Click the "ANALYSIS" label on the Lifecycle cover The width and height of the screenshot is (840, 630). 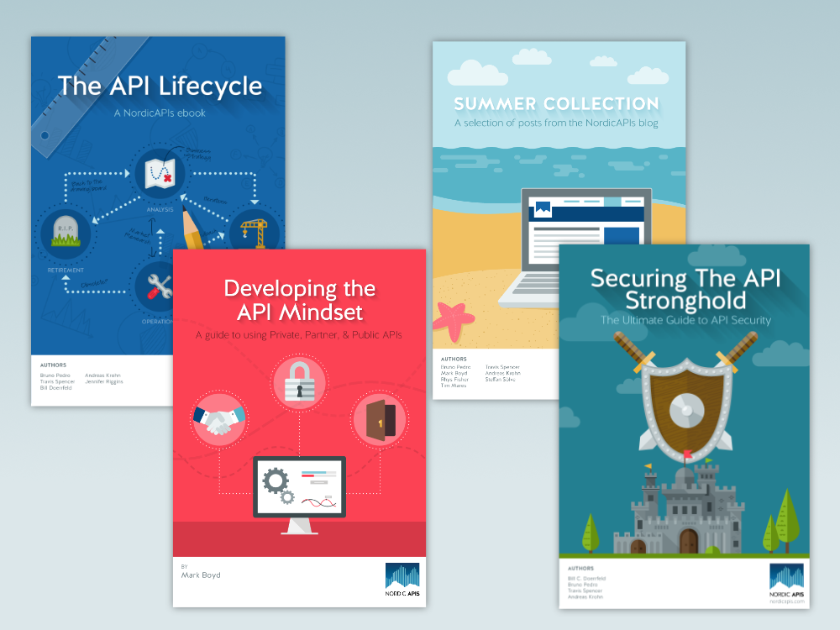click(x=160, y=209)
